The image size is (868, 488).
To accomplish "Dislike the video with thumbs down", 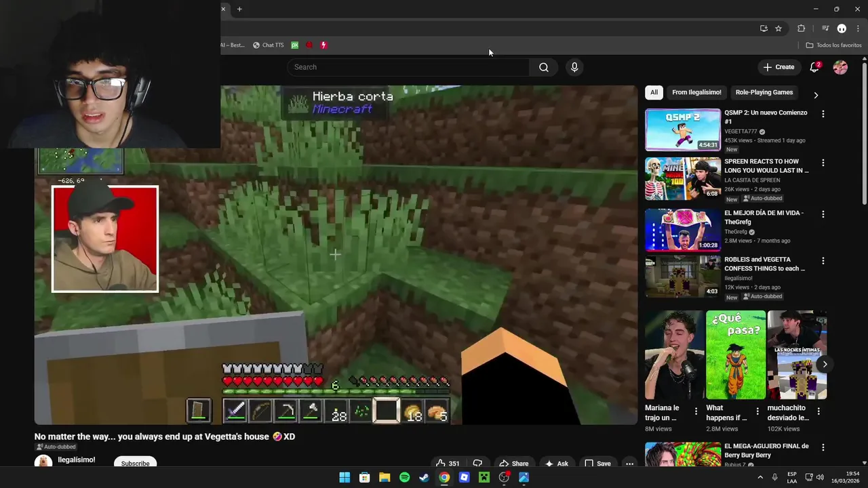I will point(477,464).
